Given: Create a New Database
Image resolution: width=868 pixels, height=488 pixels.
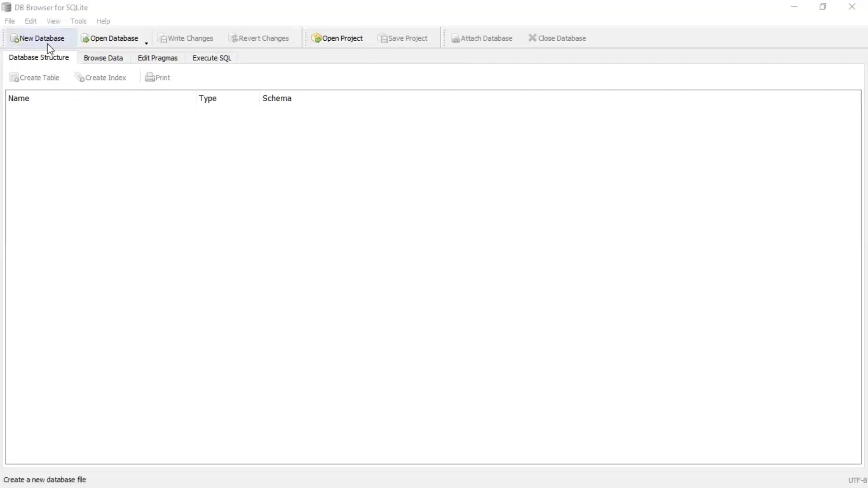Looking at the screenshot, I should 38,38.
